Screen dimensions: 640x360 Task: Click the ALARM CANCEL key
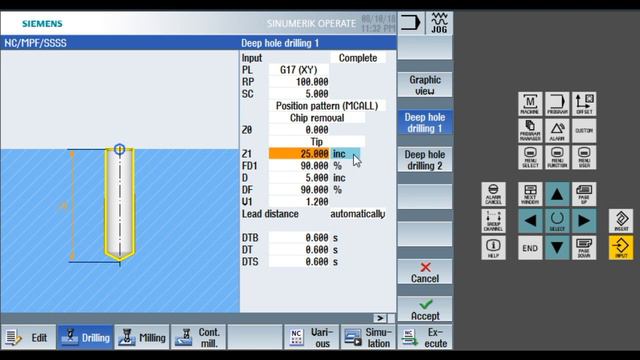click(493, 194)
